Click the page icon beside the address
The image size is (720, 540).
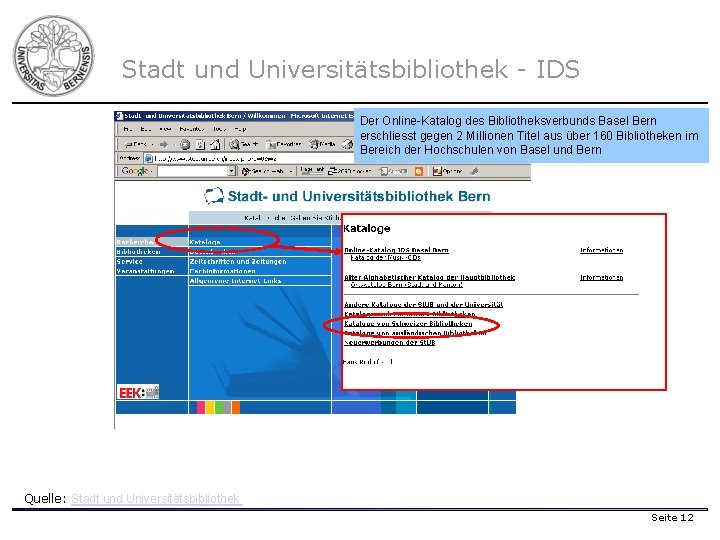tap(149, 158)
